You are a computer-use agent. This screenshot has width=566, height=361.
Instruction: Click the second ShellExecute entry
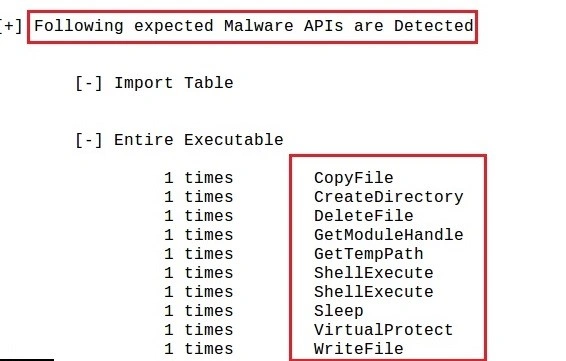[374, 292]
